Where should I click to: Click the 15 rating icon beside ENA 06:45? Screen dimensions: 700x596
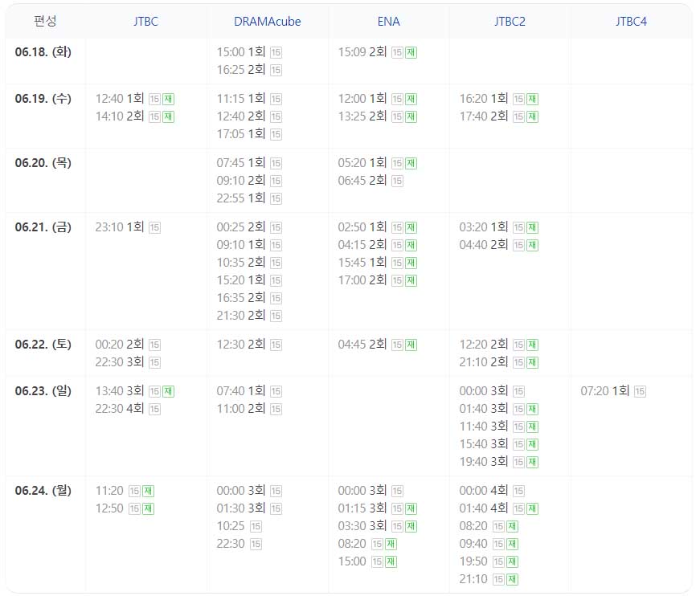coord(397,181)
